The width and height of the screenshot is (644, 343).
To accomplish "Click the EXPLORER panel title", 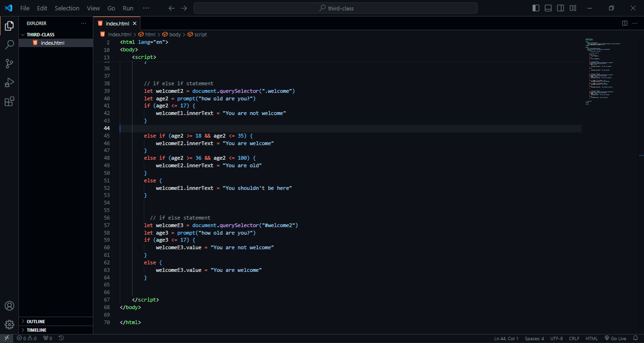I will [36, 24].
